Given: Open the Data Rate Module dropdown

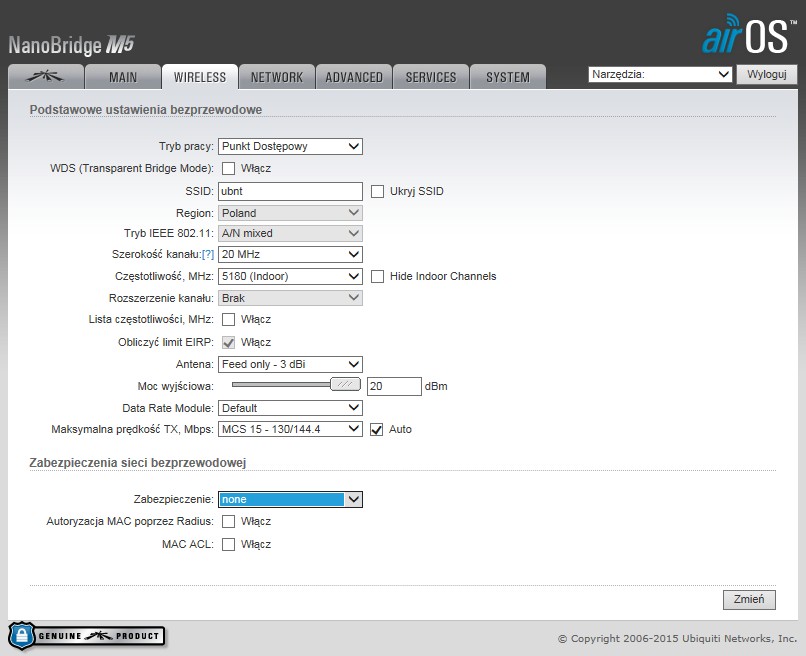Looking at the screenshot, I should (290, 408).
